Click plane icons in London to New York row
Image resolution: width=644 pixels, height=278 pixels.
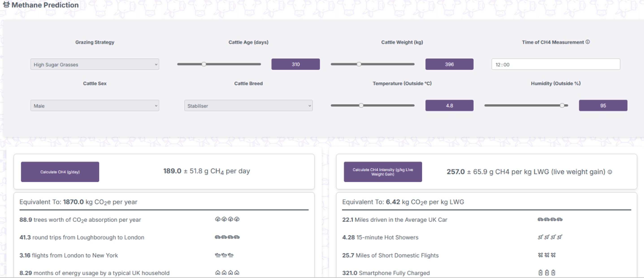pyautogui.click(x=224, y=255)
